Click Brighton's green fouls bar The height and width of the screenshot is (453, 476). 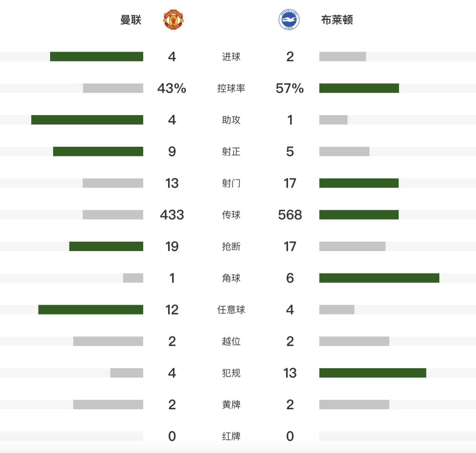click(x=373, y=373)
